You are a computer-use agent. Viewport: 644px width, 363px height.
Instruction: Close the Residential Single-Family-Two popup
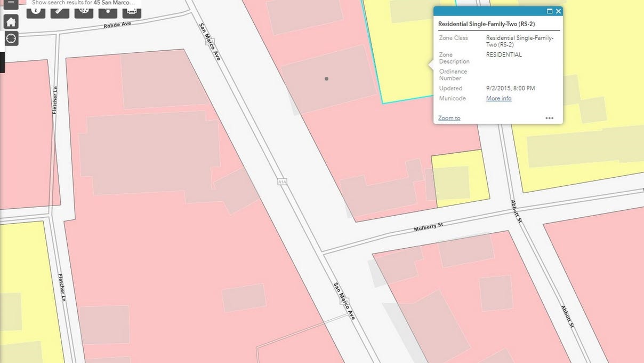(558, 11)
